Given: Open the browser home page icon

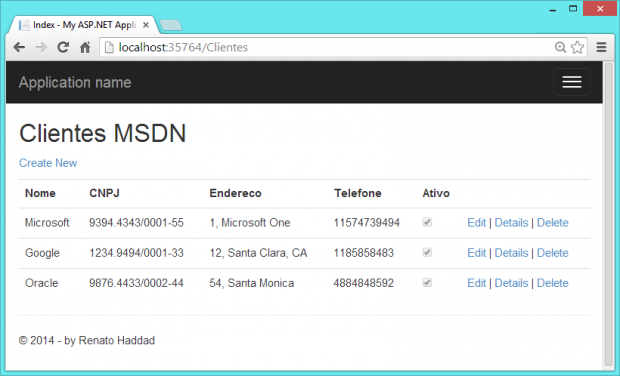Looking at the screenshot, I should [x=85, y=47].
